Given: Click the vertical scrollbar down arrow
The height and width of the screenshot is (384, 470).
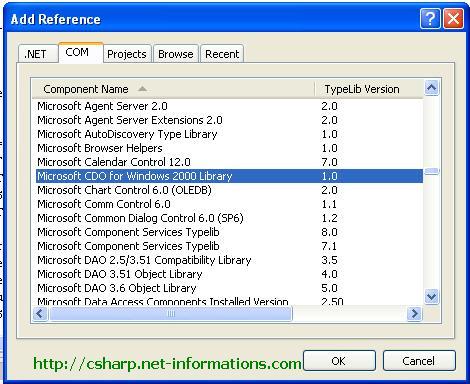Looking at the screenshot, I should point(432,296).
